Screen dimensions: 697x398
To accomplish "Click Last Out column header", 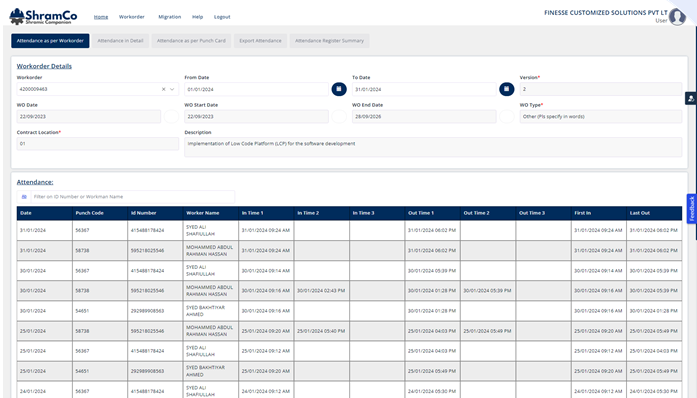I will point(654,213).
